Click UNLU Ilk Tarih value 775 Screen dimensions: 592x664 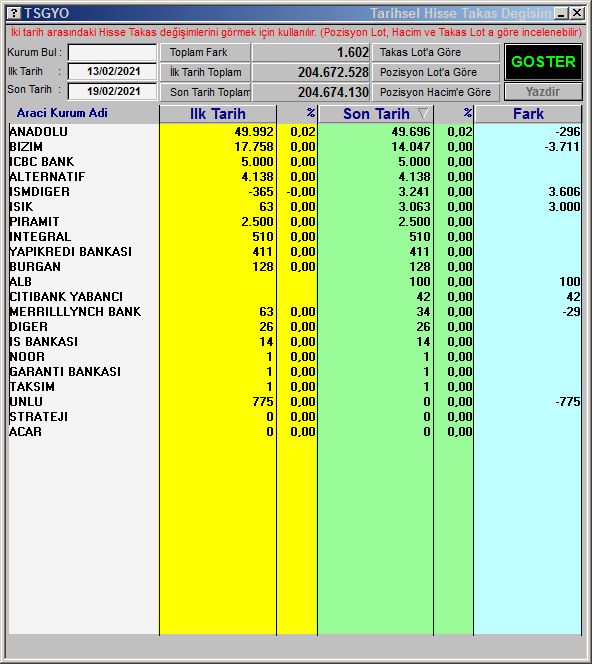coord(263,402)
